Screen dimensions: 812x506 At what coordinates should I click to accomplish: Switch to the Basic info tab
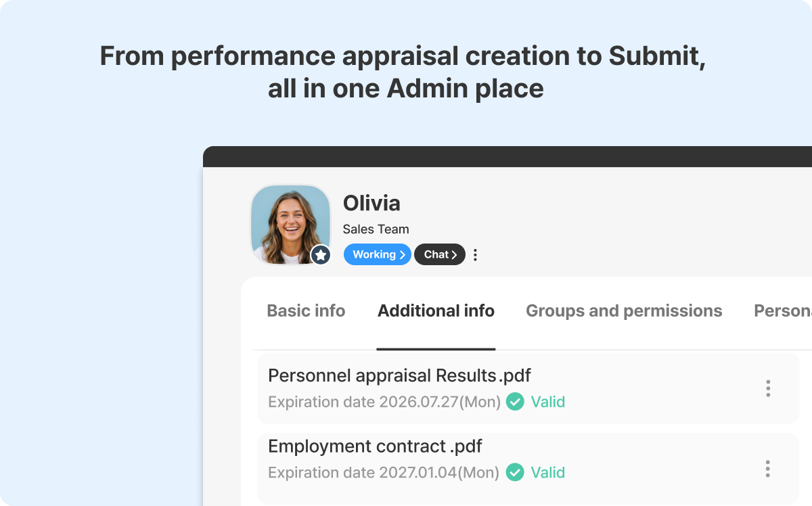click(306, 311)
